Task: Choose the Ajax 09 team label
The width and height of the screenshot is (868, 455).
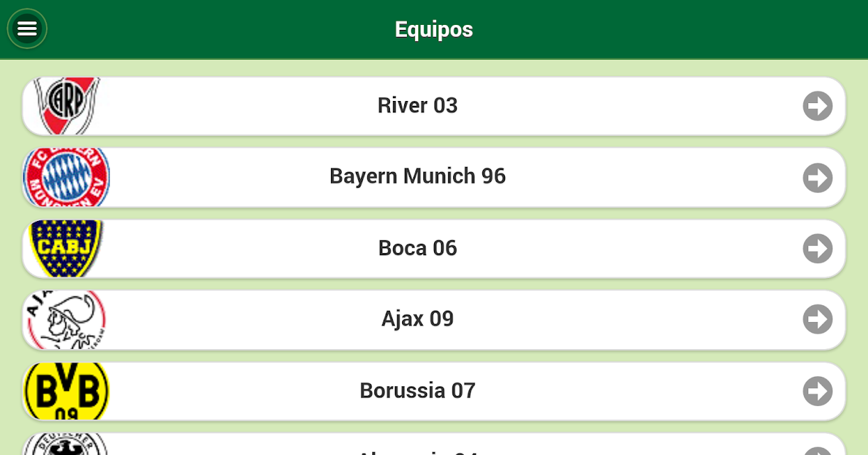Action: (418, 318)
